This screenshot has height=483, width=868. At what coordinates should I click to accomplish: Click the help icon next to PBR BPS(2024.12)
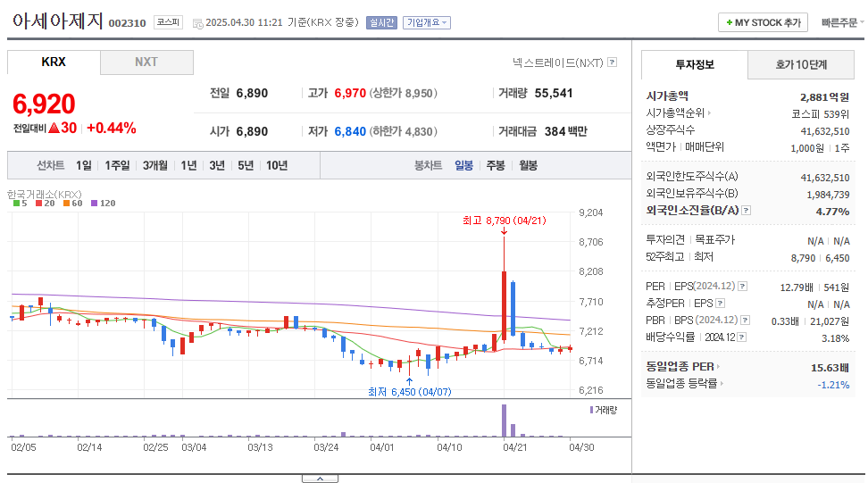(746, 320)
